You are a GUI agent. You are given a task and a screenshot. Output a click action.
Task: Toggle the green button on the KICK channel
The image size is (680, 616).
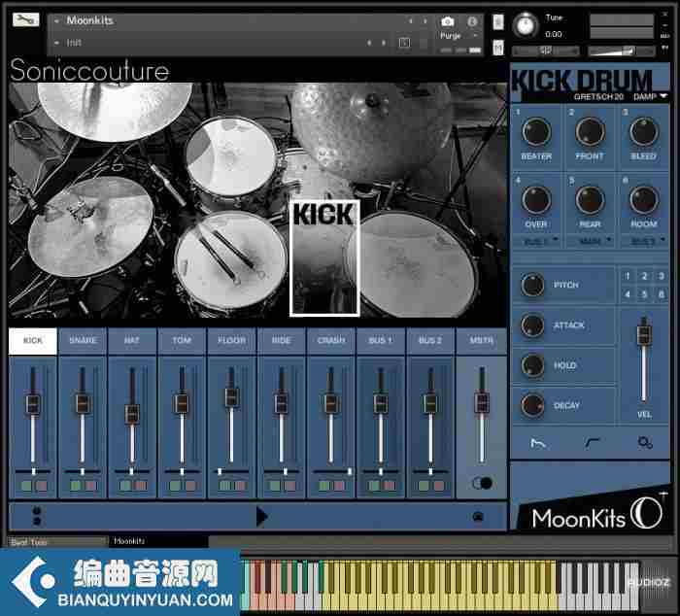[x=26, y=486]
